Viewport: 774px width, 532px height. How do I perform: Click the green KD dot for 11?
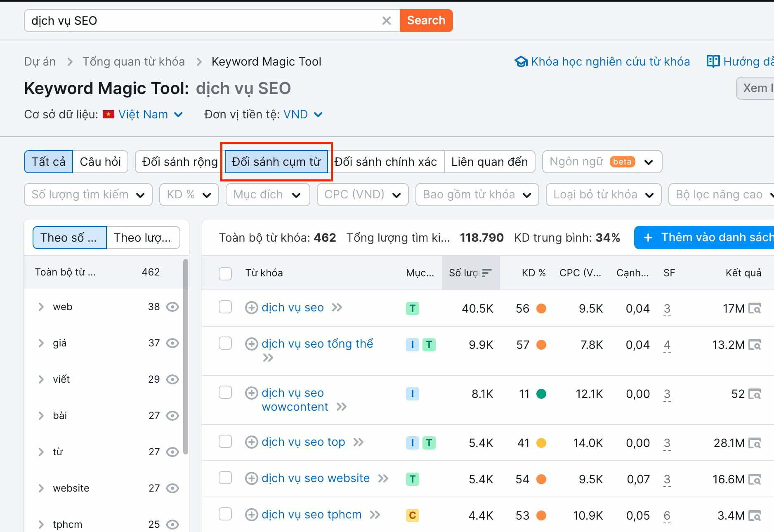pos(541,394)
